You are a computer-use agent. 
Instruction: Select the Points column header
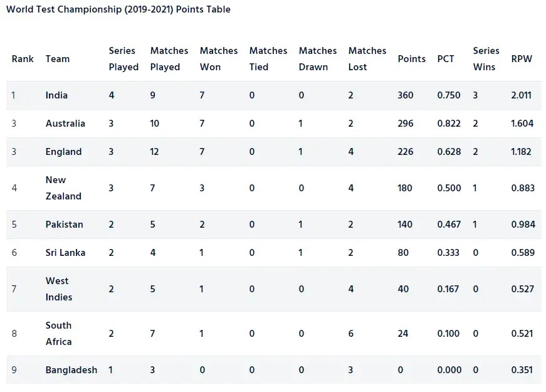point(412,59)
